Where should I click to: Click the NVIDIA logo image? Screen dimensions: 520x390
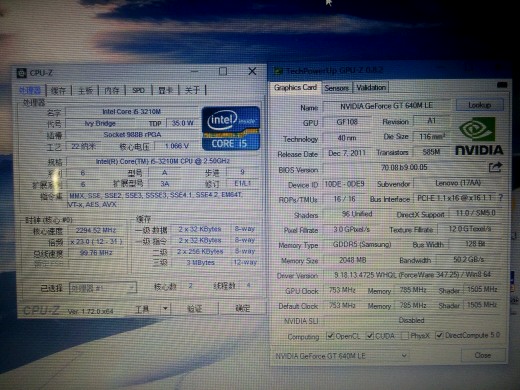tap(479, 137)
